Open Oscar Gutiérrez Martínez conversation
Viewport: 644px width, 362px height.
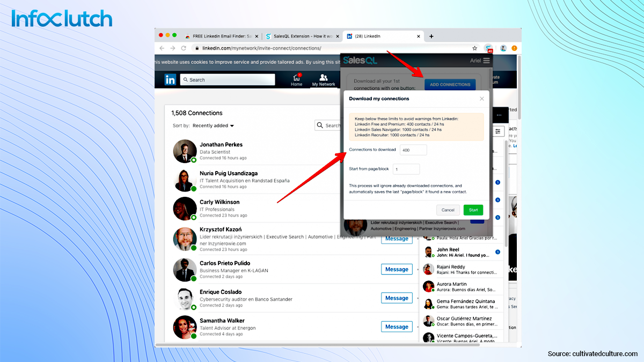pyautogui.click(x=462, y=321)
